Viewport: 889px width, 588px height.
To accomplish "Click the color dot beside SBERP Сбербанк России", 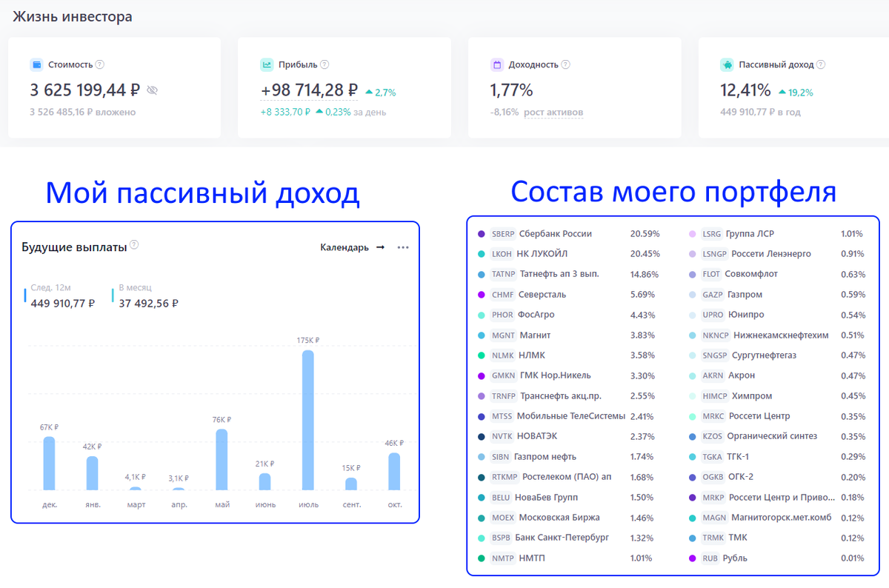I will [x=482, y=233].
